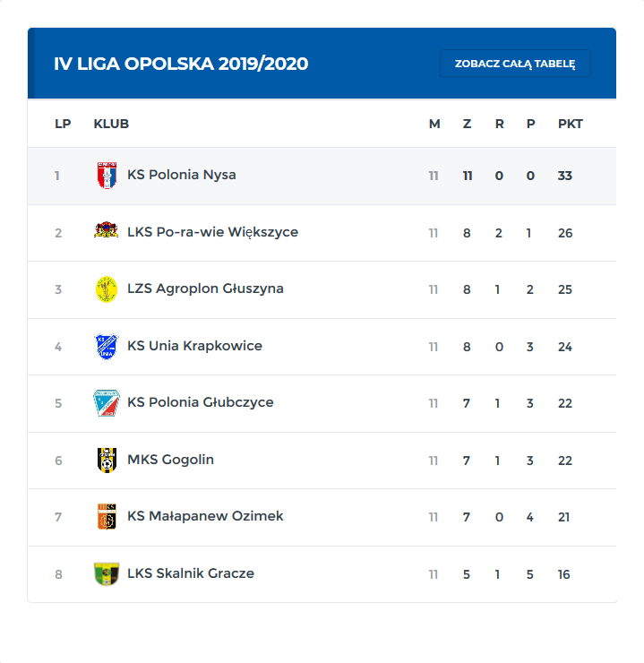Screen dimensions: 644x663
Task: Click the MKS Gogolin club logo
Action: [x=107, y=460]
